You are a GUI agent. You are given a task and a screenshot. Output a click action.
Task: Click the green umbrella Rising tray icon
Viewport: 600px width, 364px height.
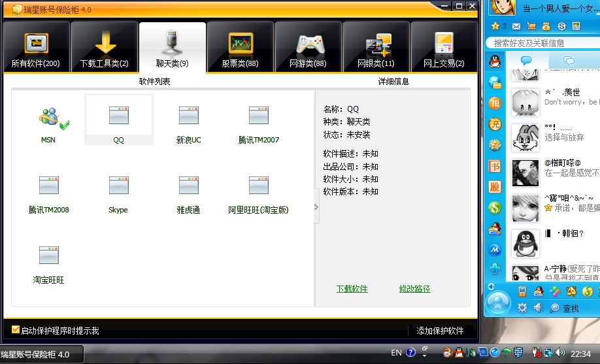507,352
